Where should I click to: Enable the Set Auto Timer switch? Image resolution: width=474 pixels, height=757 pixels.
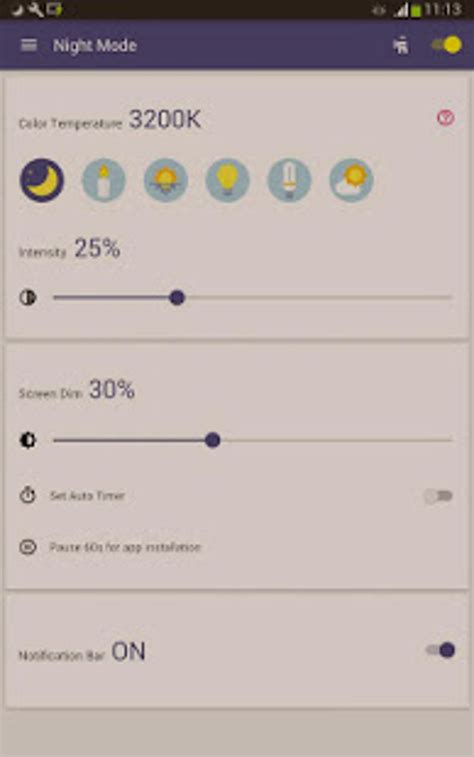point(438,496)
